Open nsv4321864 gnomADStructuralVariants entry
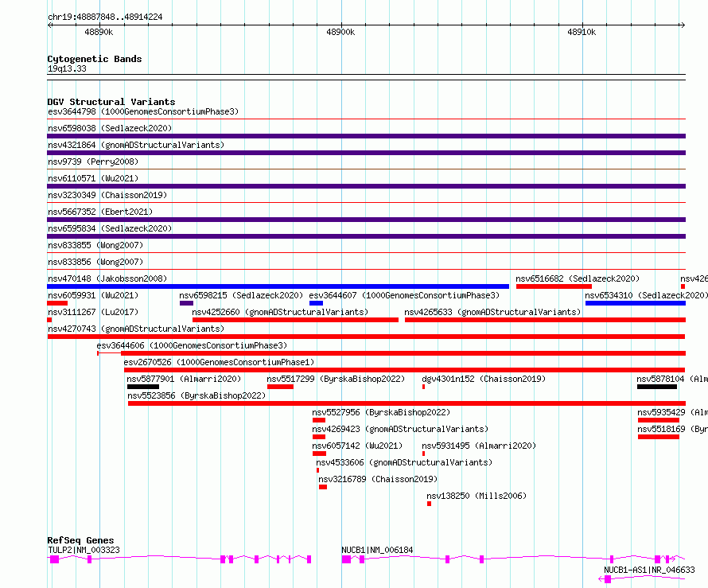This screenshot has height=588, width=708. (136, 145)
